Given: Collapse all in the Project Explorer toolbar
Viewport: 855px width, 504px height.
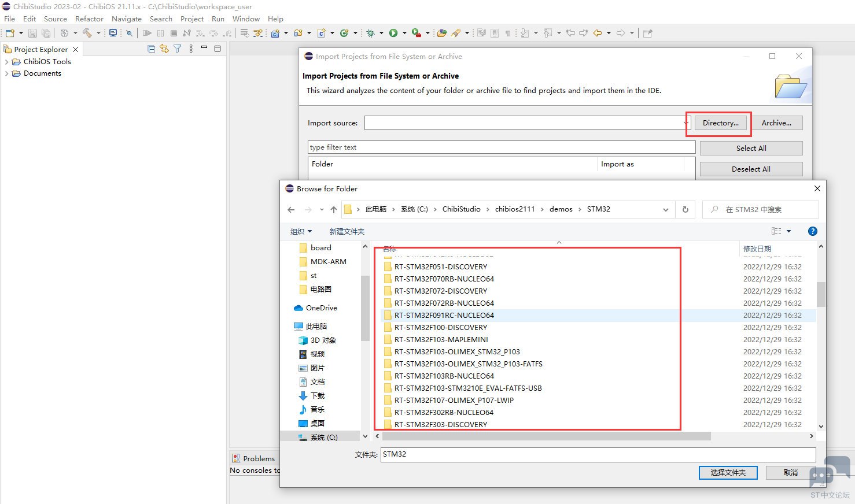Looking at the screenshot, I should (x=152, y=49).
